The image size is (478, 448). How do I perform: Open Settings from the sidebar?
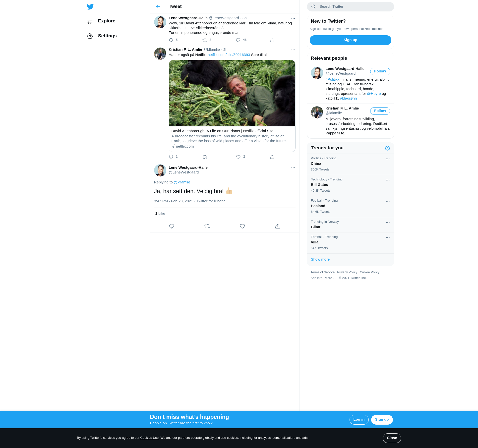coord(102,36)
